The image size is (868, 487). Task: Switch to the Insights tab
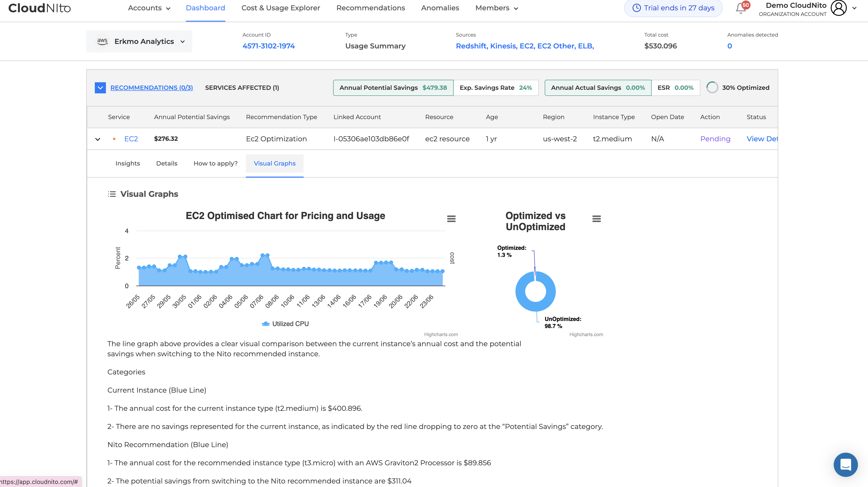pos(127,164)
